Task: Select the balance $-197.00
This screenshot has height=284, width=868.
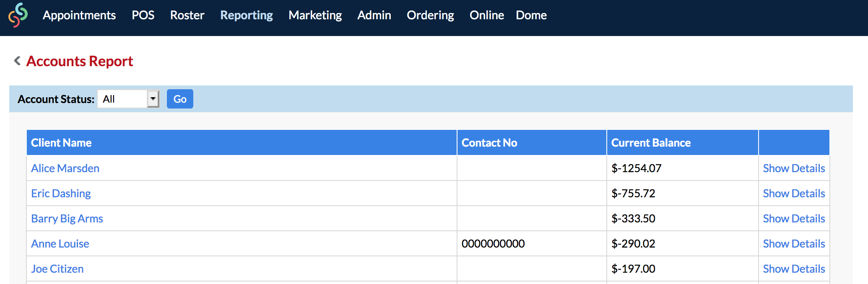Action: click(633, 269)
